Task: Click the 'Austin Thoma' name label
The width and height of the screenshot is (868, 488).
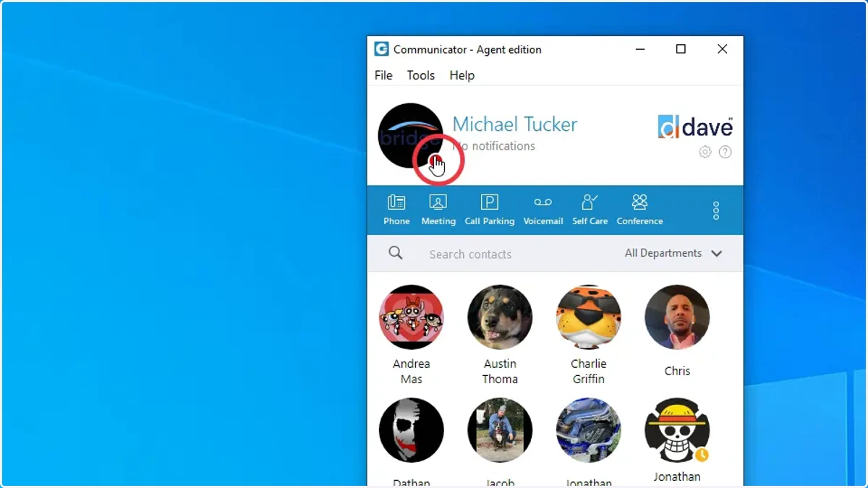Action: [500, 372]
